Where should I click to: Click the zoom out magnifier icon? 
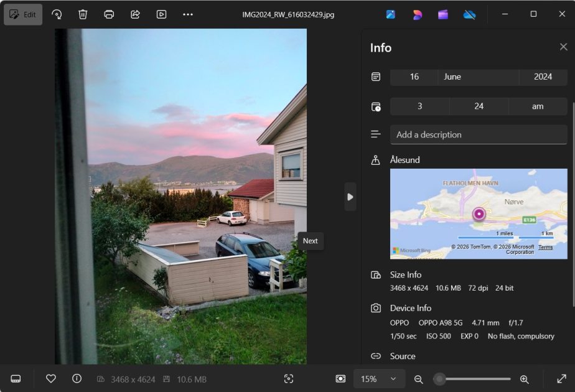(419, 379)
